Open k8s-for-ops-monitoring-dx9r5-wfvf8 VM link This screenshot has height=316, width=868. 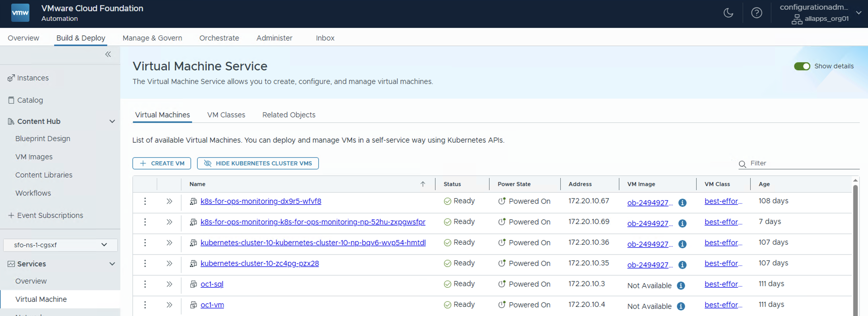(x=260, y=201)
